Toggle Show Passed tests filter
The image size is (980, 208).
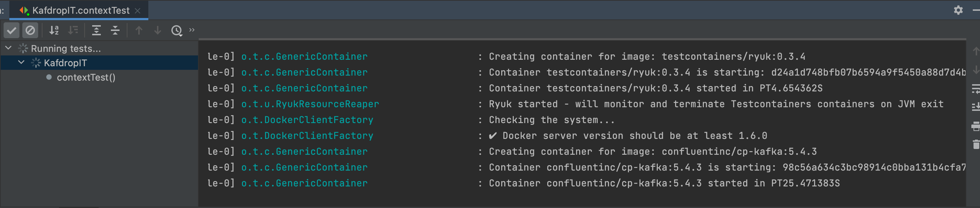pyautogui.click(x=12, y=31)
